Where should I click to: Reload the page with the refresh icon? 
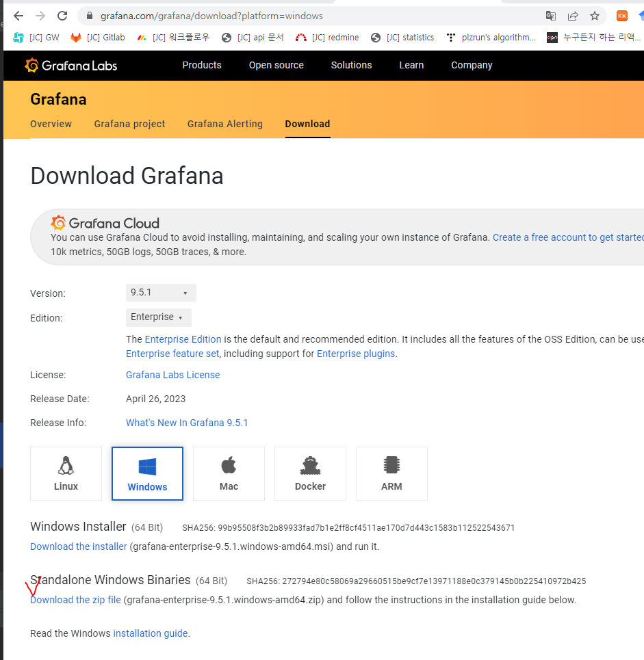click(62, 16)
